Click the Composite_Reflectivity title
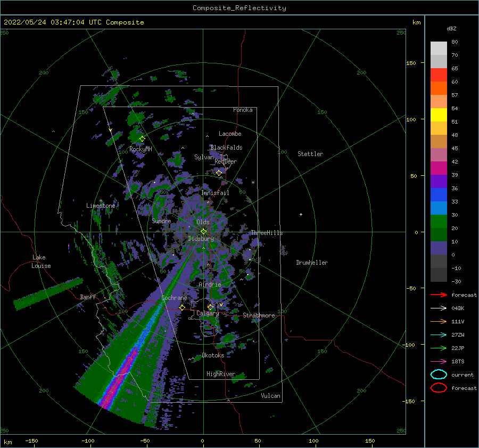This screenshot has width=479, height=448. click(x=239, y=8)
